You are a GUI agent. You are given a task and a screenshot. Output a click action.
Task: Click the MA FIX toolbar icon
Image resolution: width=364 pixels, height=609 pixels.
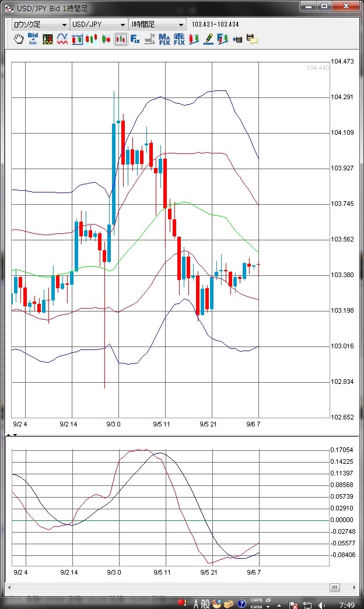[x=164, y=39]
